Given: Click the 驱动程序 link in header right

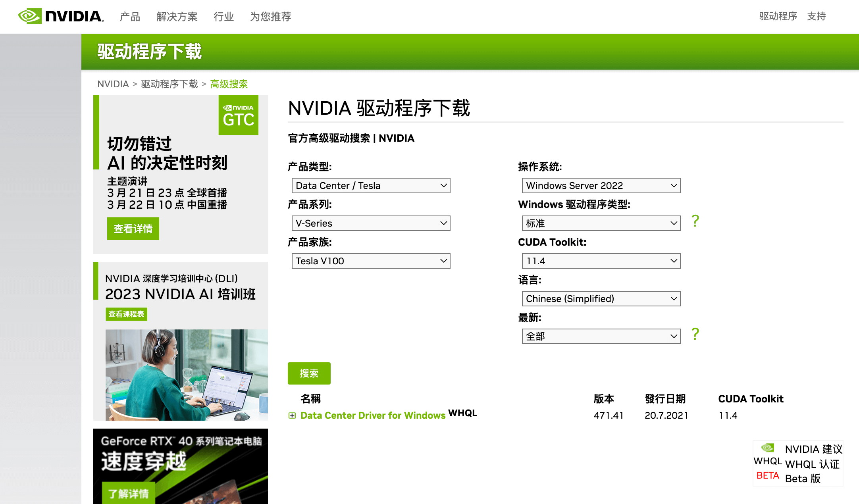Looking at the screenshot, I should (778, 16).
